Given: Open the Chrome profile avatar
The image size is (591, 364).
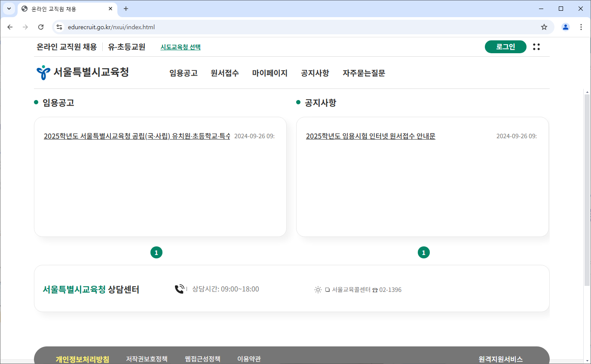Looking at the screenshot, I should [x=566, y=27].
